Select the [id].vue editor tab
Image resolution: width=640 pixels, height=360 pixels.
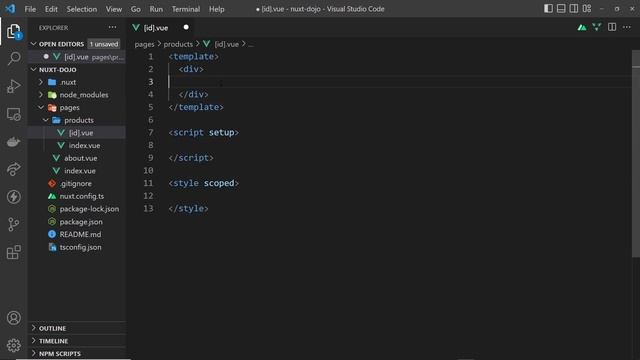pyautogui.click(x=161, y=27)
